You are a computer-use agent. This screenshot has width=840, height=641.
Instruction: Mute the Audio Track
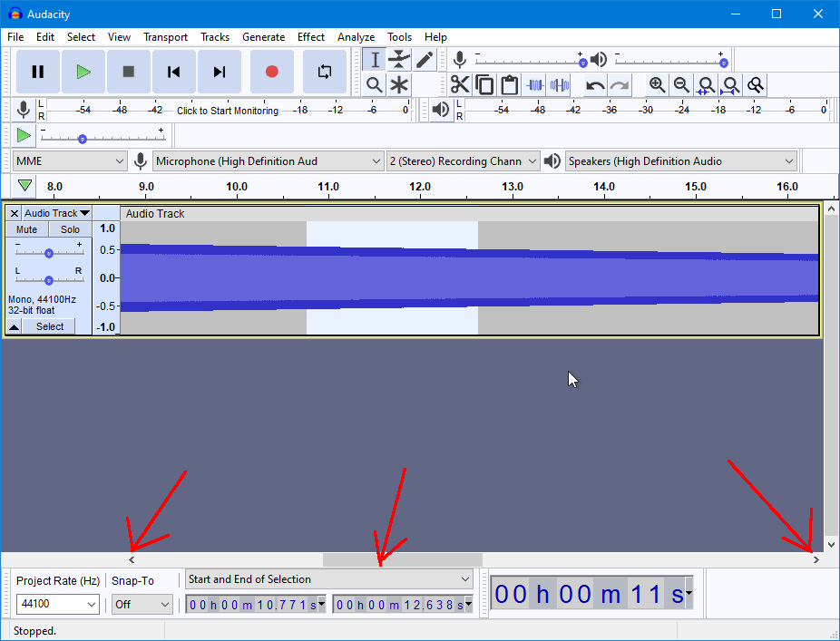point(27,229)
